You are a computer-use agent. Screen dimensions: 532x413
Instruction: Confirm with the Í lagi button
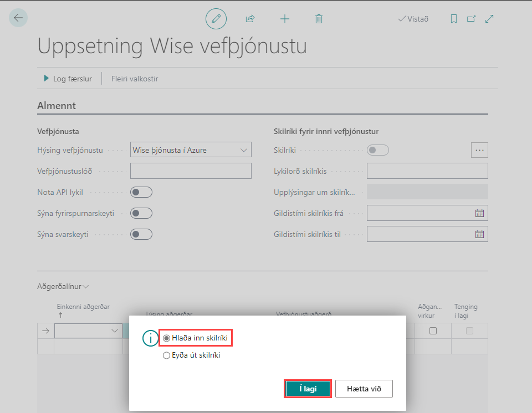308,389
